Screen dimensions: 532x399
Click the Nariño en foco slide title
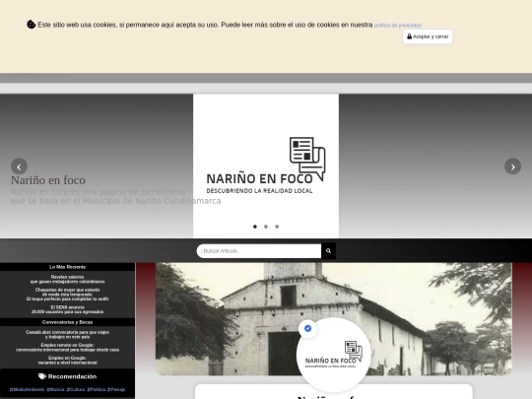pyautogui.click(x=48, y=180)
